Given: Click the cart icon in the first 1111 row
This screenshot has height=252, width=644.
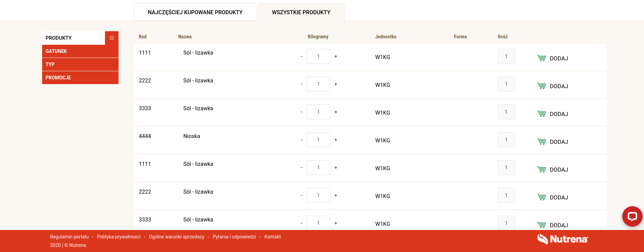Looking at the screenshot, I should coord(541,58).
